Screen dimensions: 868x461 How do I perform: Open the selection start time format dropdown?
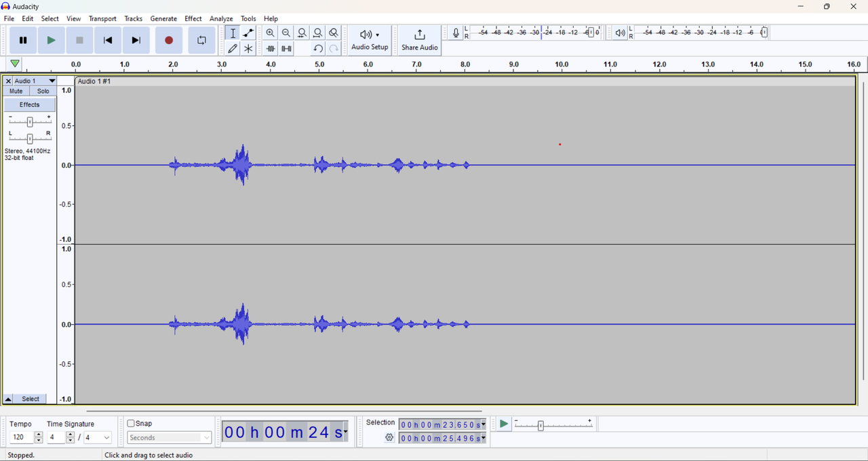click(x=484, y=425)
